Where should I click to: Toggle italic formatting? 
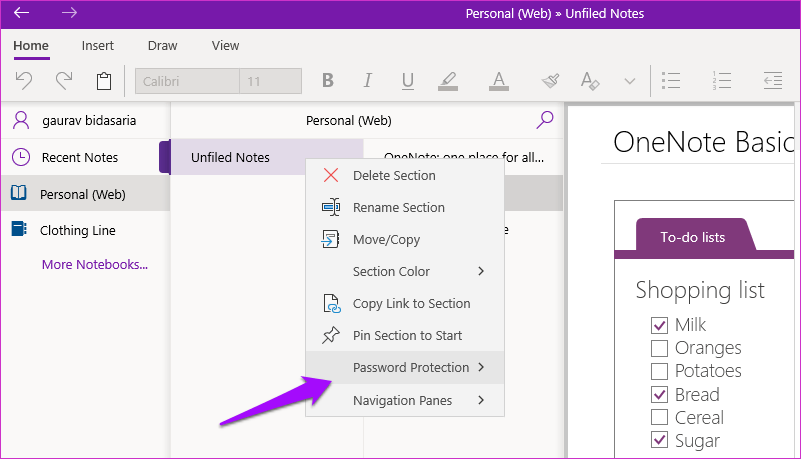point(367,81)
